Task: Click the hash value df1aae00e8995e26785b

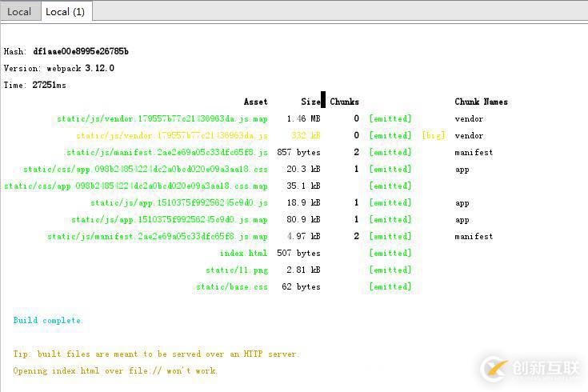Action: point(81,51)
